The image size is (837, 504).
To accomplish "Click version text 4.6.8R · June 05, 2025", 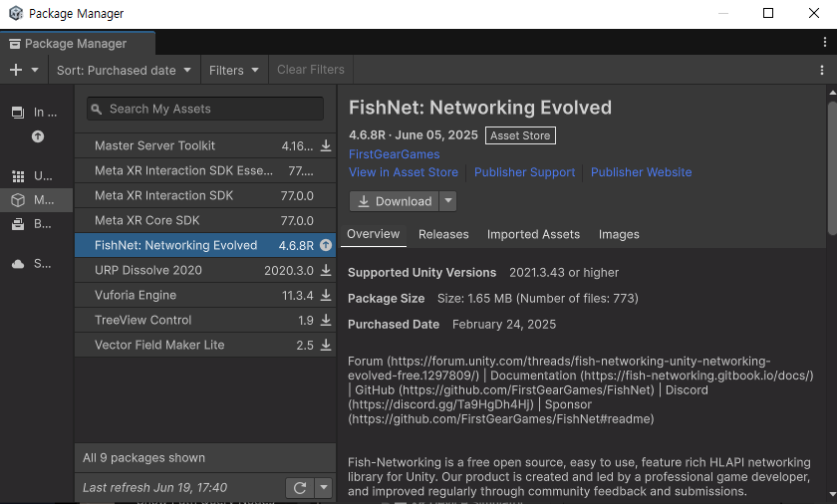I will (x=414, y=134).
